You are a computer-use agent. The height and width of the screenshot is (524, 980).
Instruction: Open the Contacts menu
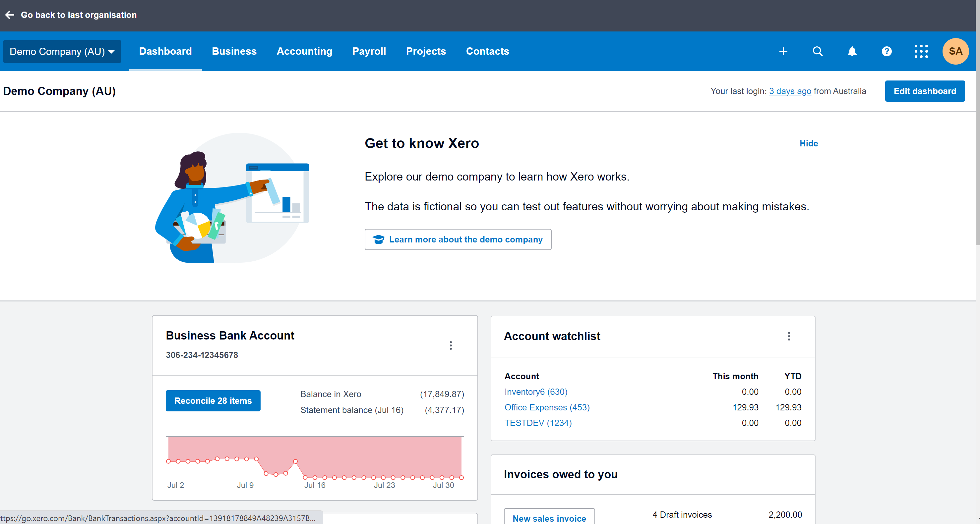(487, 51)
